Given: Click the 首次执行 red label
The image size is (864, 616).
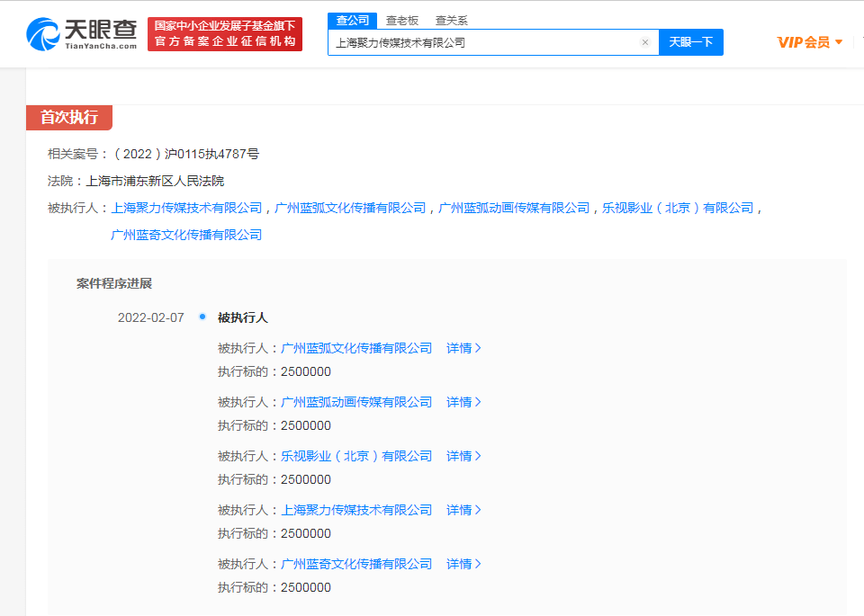Looking at the screenshot, I should 69,117.
